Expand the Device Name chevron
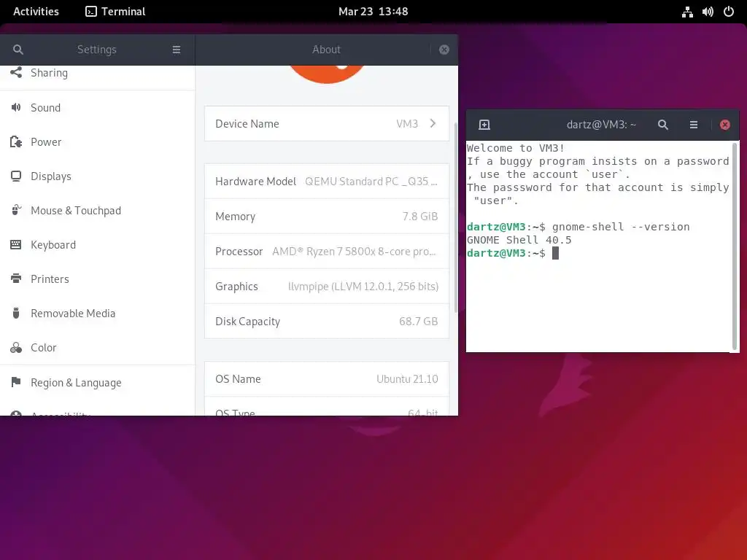 point(433,123)
